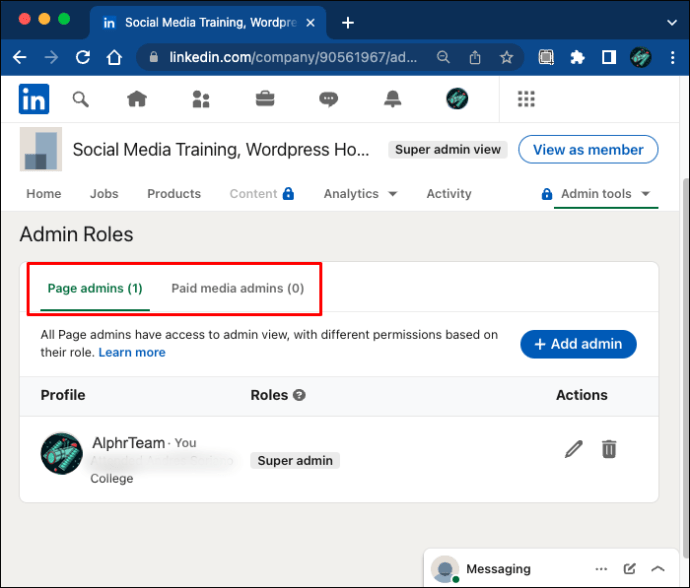
Task: Open the Messaging speech bubble icon in navbar
Action: coord(328,99)
